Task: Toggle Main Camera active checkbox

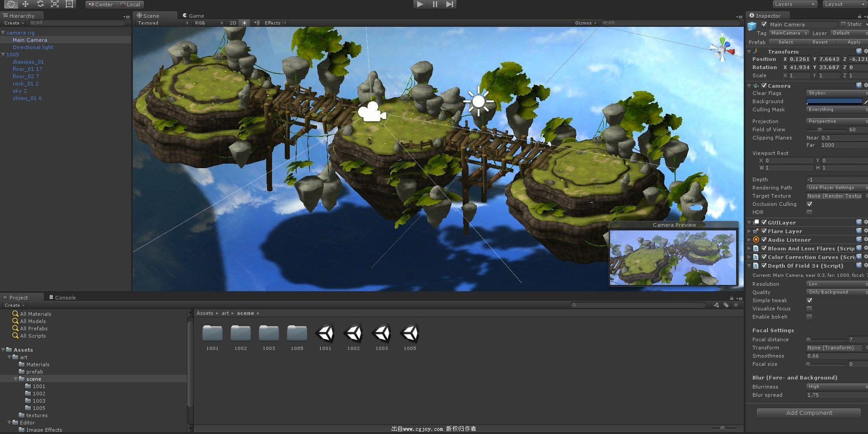Action: tap(764, 24)
